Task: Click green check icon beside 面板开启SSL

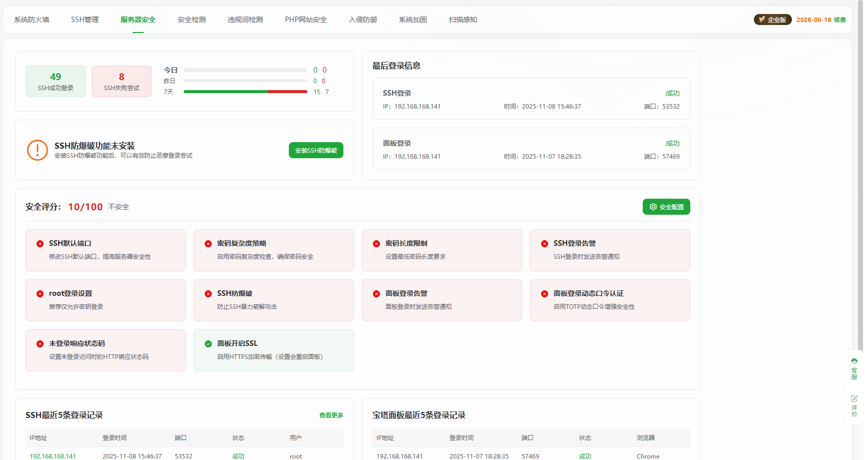Action: tap(208, 344)
